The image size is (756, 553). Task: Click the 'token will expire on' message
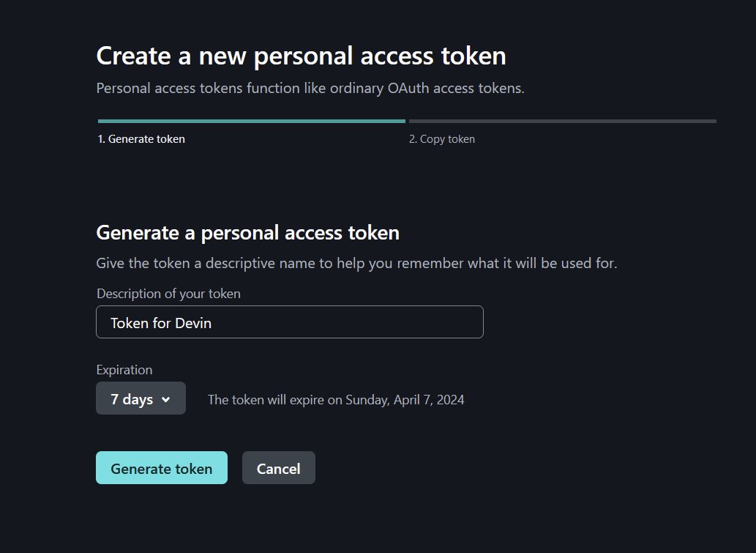tap(336, 399)
